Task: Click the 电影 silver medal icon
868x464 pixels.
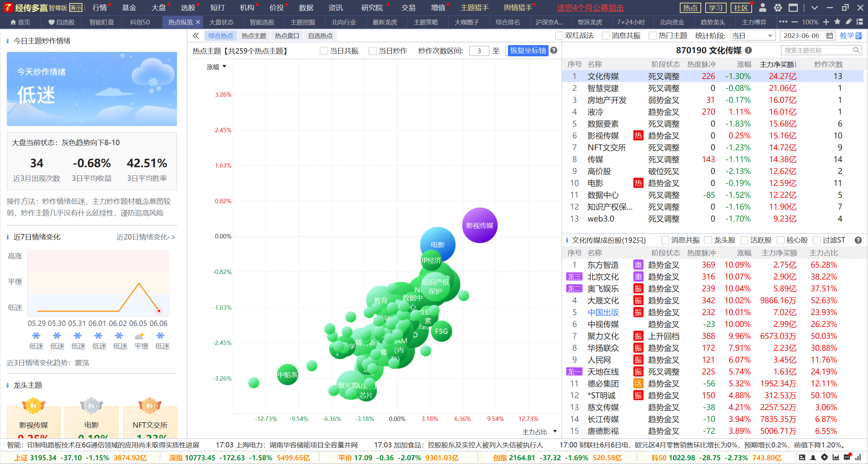Action: coord(91,406)
